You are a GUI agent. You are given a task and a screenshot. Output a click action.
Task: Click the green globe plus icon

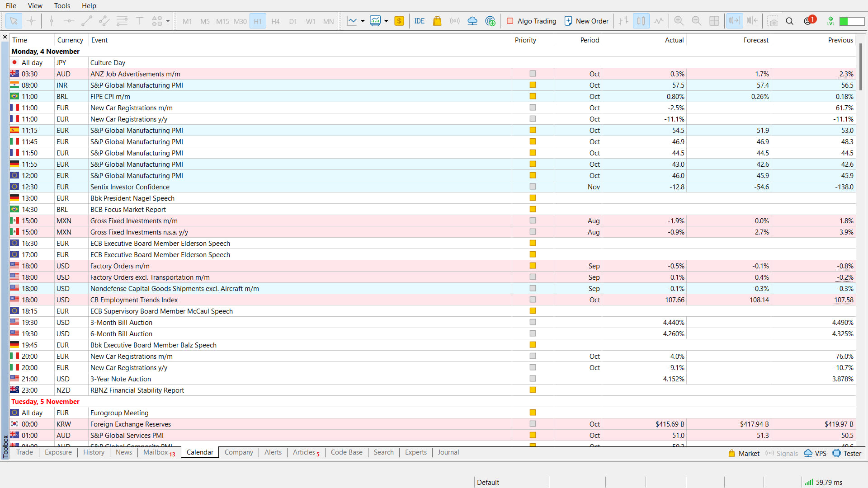point(490,21)
